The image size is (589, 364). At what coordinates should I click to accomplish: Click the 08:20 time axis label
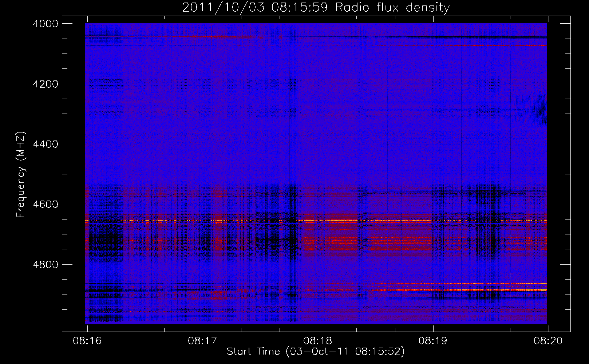(x=548, y=341)
